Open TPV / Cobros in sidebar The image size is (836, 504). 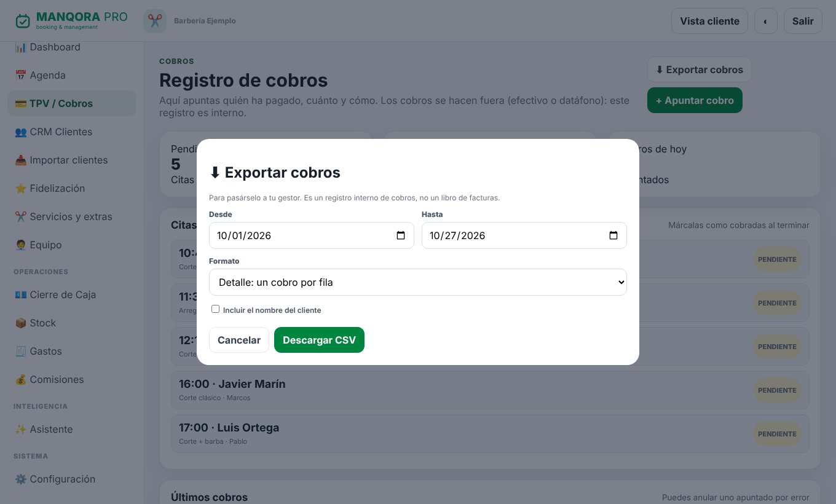click(x=72, y=103)
